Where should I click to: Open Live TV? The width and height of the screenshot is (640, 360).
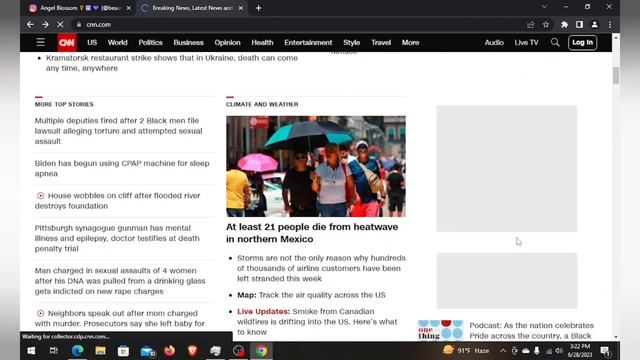point(526,42)
